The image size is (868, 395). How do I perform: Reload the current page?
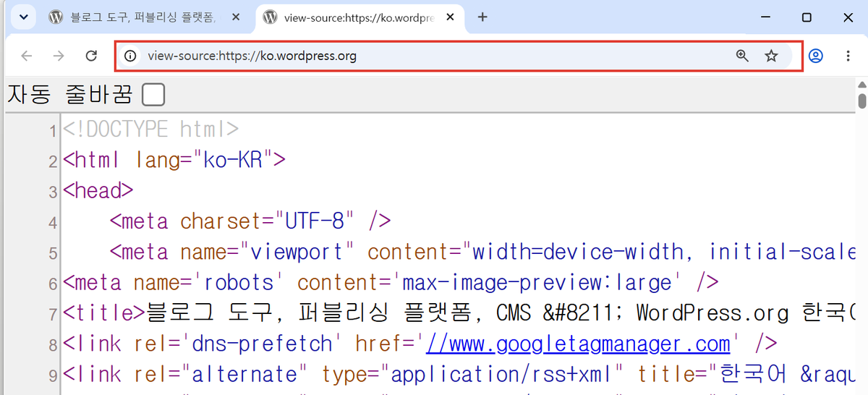click(91, 56)
